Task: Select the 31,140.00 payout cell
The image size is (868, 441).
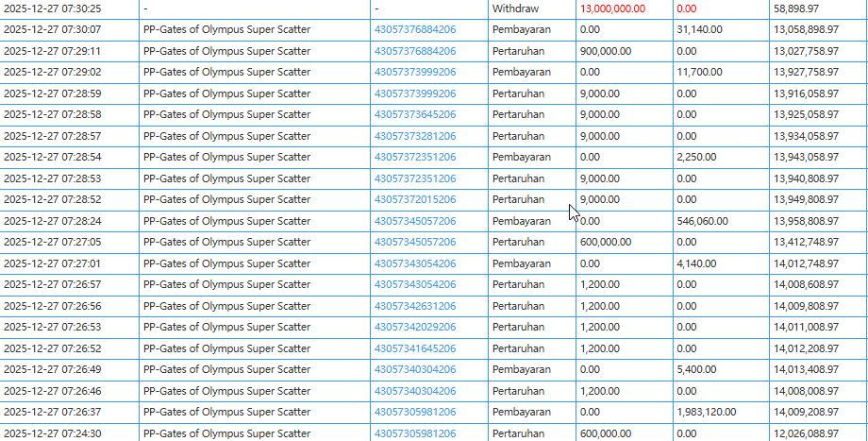Action: (x=700, y=29)
